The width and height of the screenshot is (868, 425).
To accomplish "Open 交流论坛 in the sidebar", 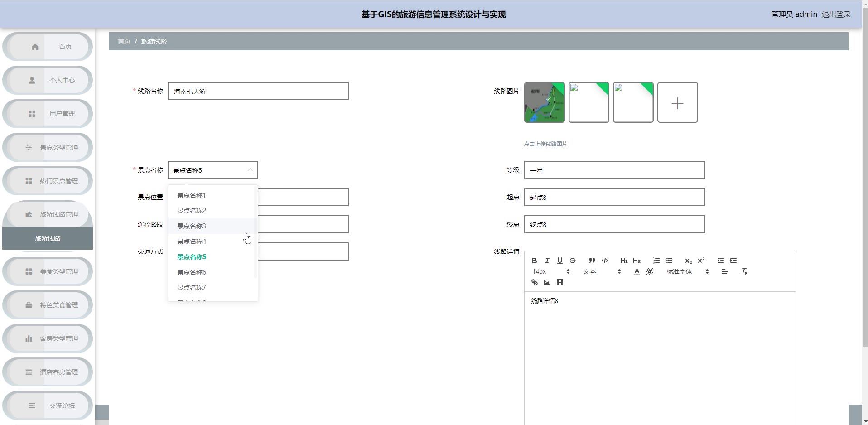I will point(48,406).
